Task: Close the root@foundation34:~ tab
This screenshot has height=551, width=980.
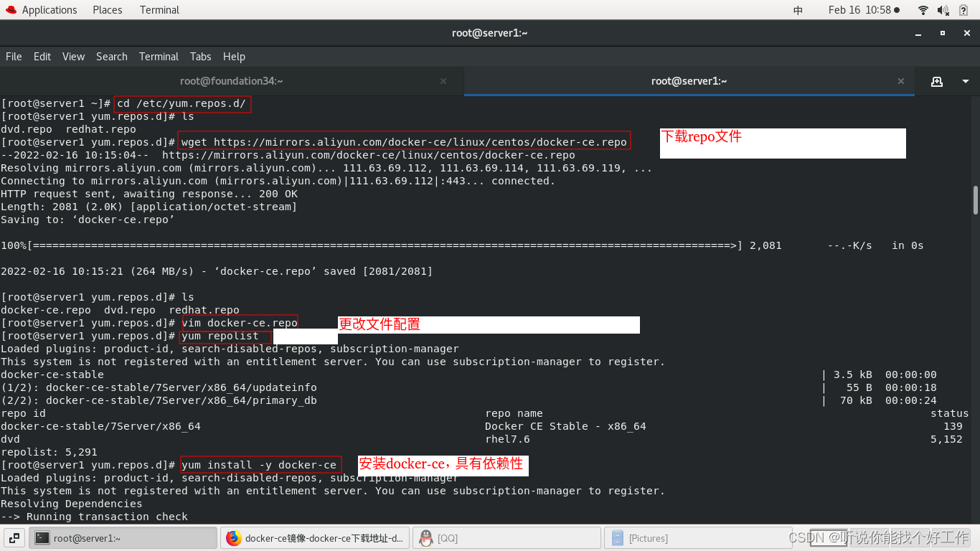Action: 443,81
